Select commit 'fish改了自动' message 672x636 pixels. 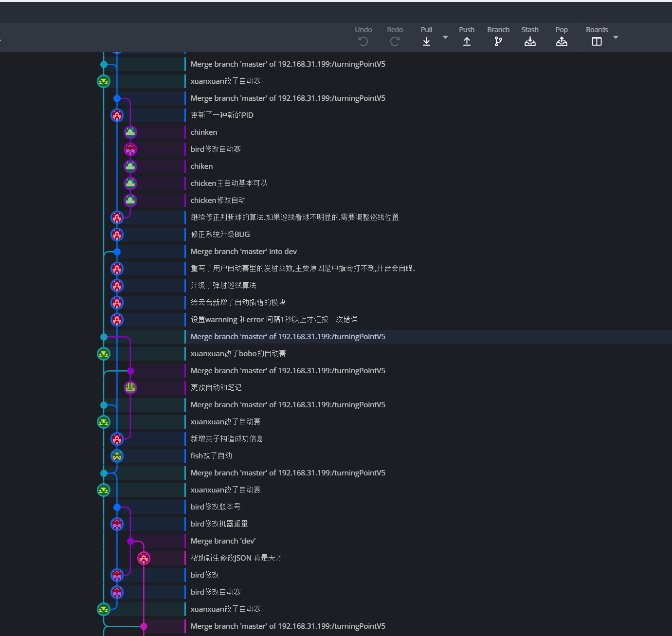click(x=211, y=456)
